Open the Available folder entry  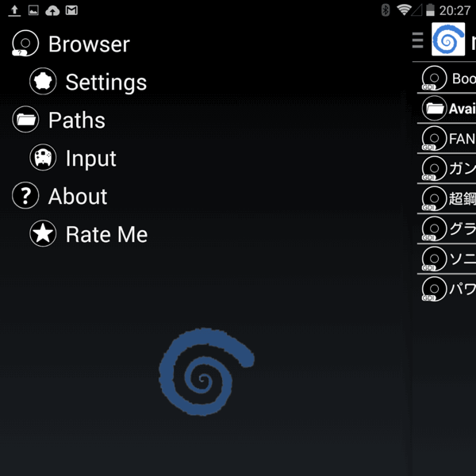click(x=447, y=109)
